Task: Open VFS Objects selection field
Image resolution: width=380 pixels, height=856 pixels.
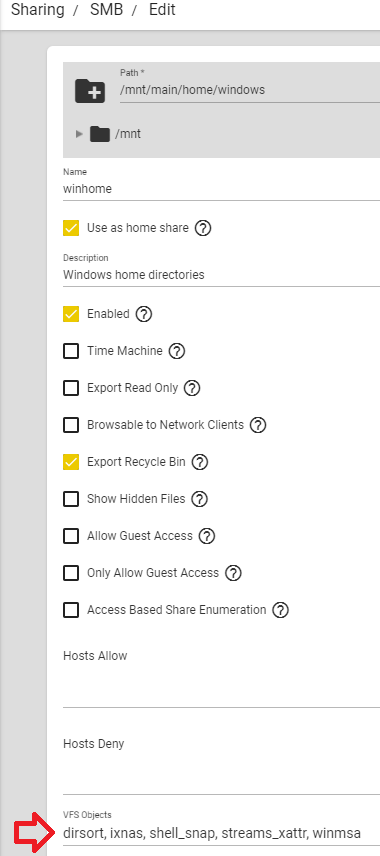Action: (x=221, y=834)
